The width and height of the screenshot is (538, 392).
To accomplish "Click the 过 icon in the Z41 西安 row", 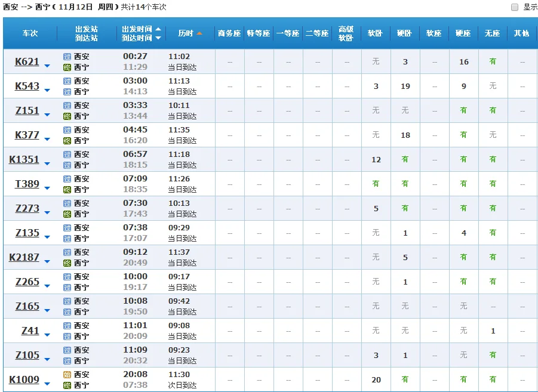I will [x=67, y=326].
